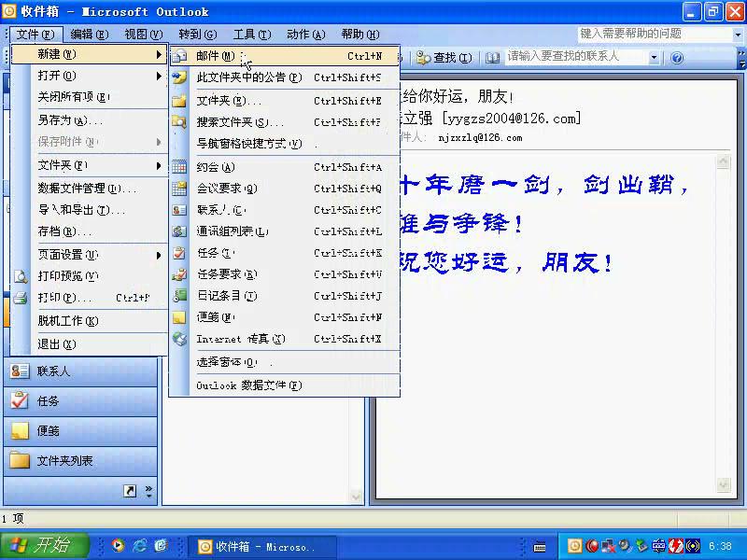Click the yellow note icon in submenu
This screenshot has width=747, height=560.
coord(179,317)
